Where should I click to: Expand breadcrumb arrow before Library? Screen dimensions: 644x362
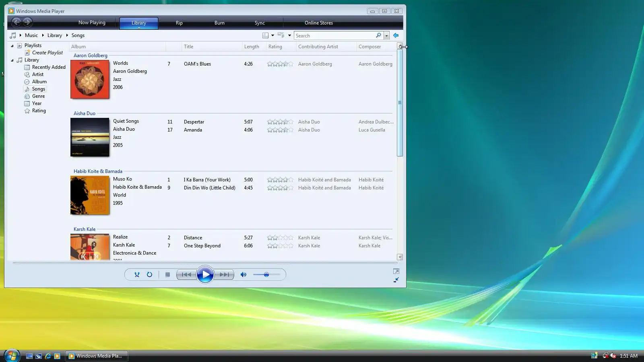[43, 35]
